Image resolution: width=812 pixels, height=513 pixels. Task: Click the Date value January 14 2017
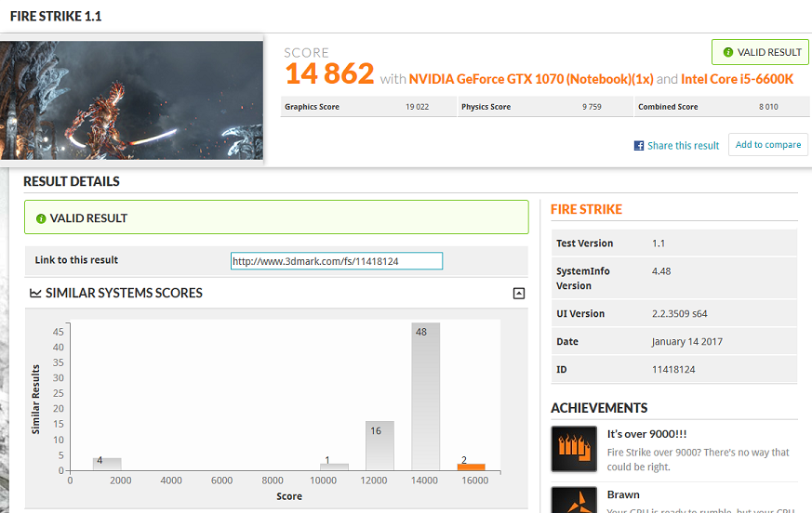click(x=687, y=342)
